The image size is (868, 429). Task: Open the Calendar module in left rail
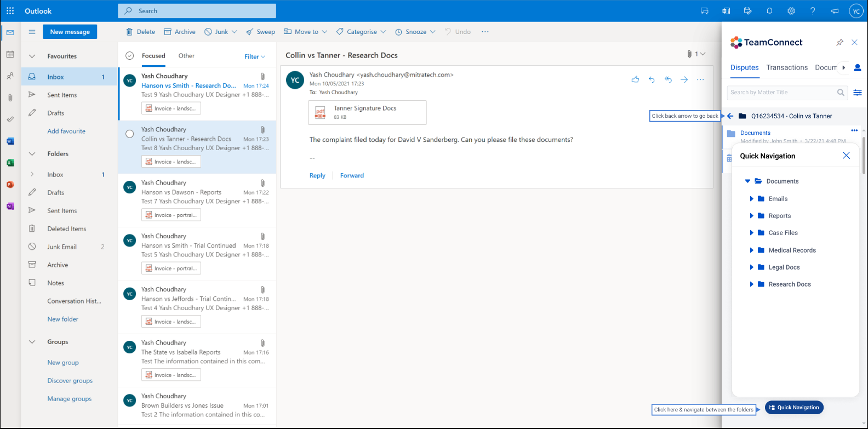pyautogui.click(x=10, y=54)
